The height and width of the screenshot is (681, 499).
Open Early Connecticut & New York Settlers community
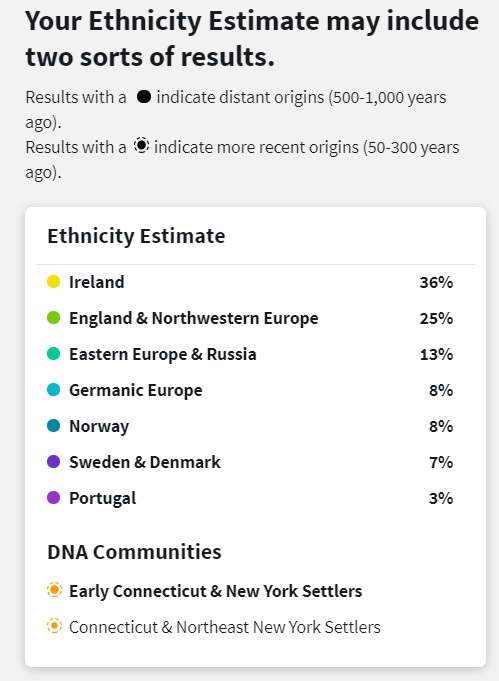coord(215,591)
